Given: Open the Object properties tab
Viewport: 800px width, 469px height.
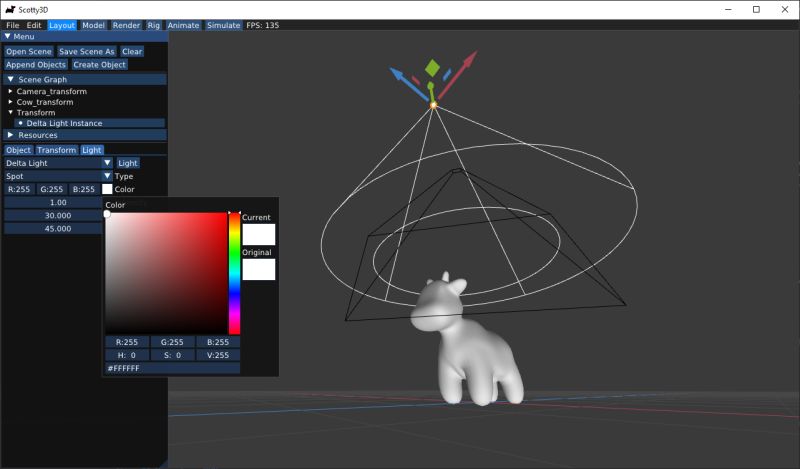Looking at the screenshot, I should [18, 150].
